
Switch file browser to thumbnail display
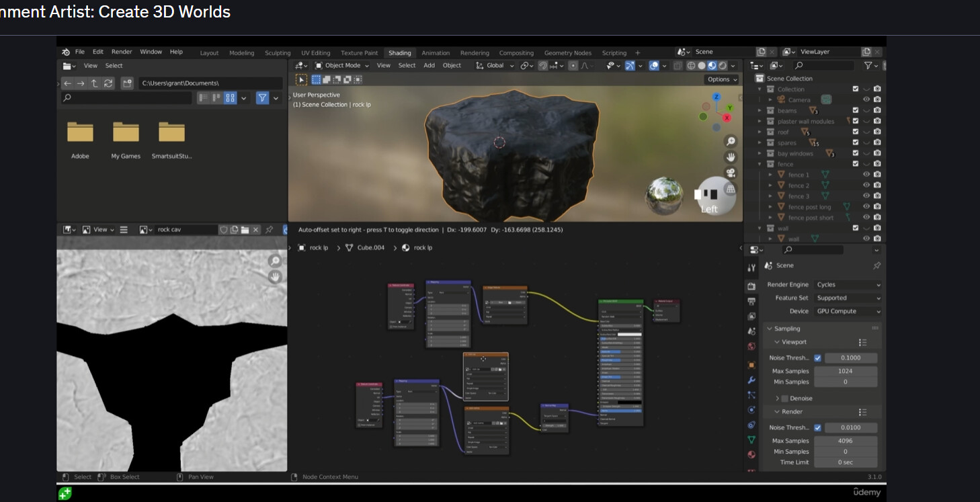pyautogui.click(x=231, y=98)
